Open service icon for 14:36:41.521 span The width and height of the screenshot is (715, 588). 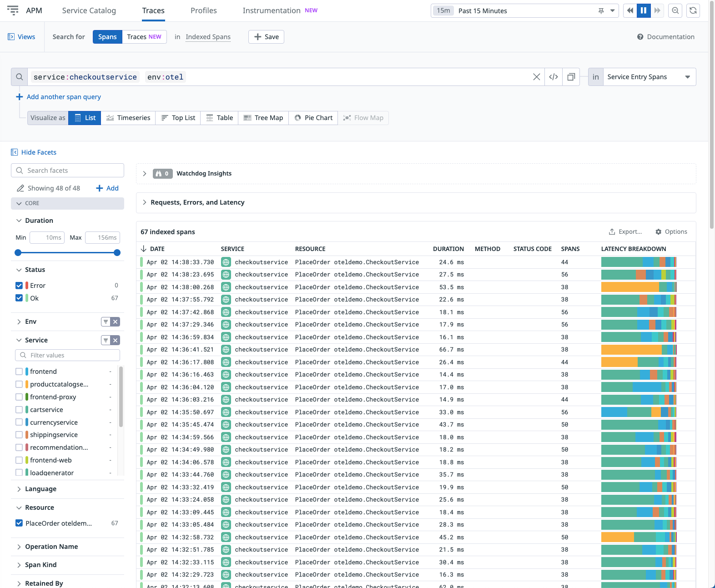[226, 350]
